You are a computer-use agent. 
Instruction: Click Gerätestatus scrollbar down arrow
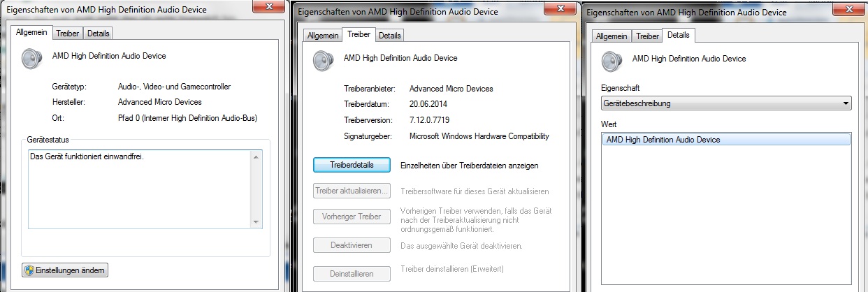click(257, 221)
